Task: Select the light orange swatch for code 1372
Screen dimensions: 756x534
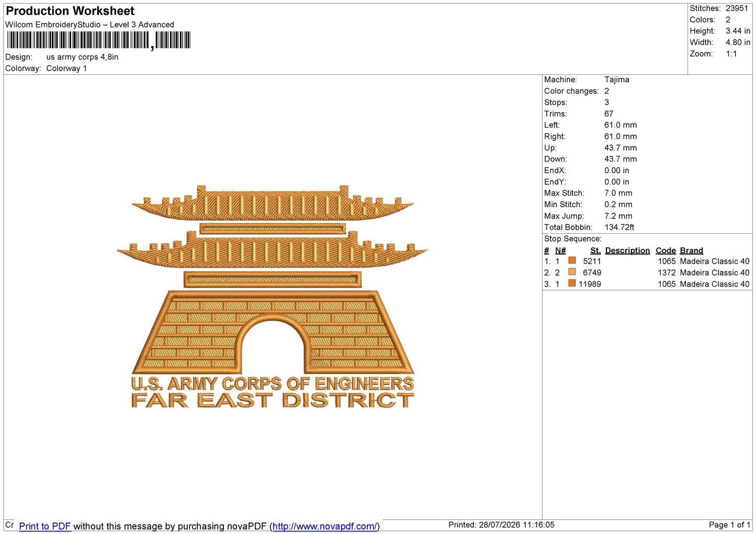Action: (x=572, y=272)
